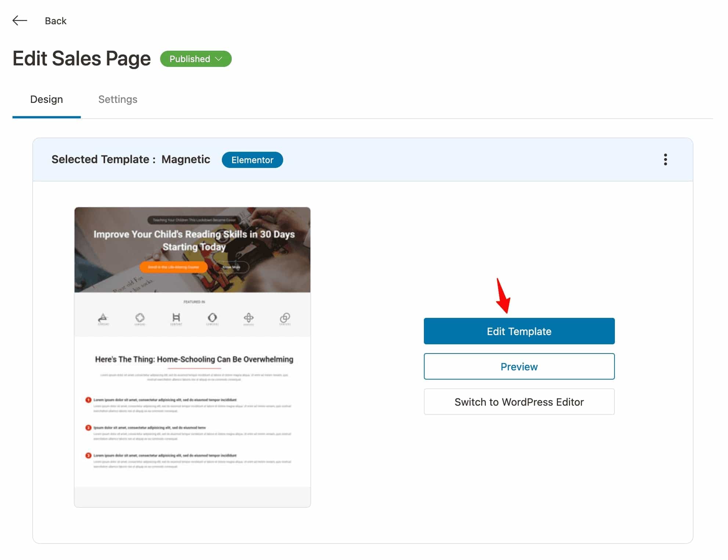The width and height of the screenshot is (728, 560).
Task: Switch to the Design tab
Action: tap(46, 99)
